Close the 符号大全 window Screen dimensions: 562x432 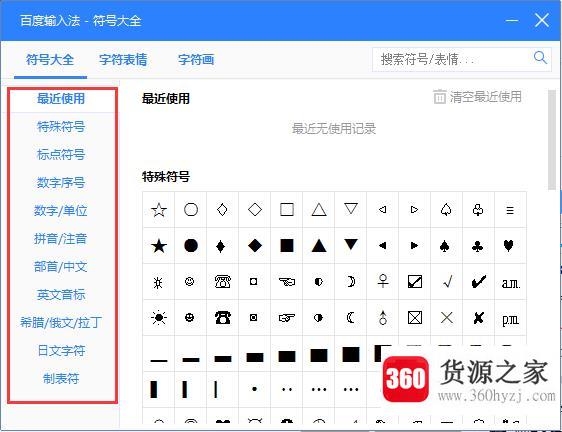542,20
